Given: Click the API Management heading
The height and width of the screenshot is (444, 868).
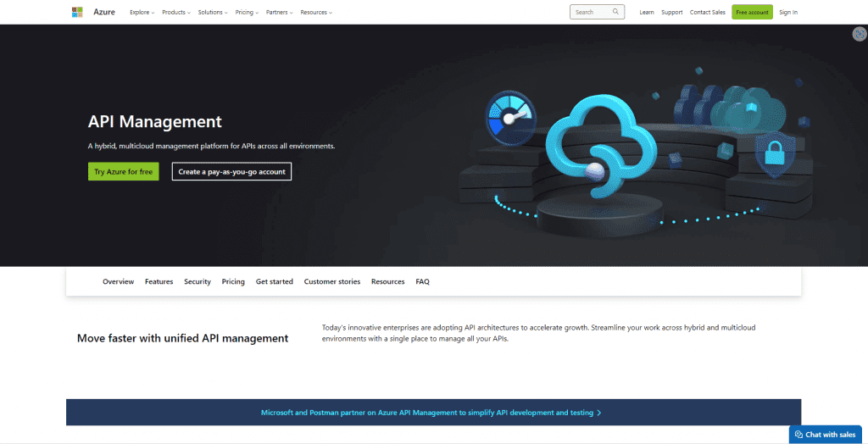Looking at the screenshot, I should coord(155,121).
